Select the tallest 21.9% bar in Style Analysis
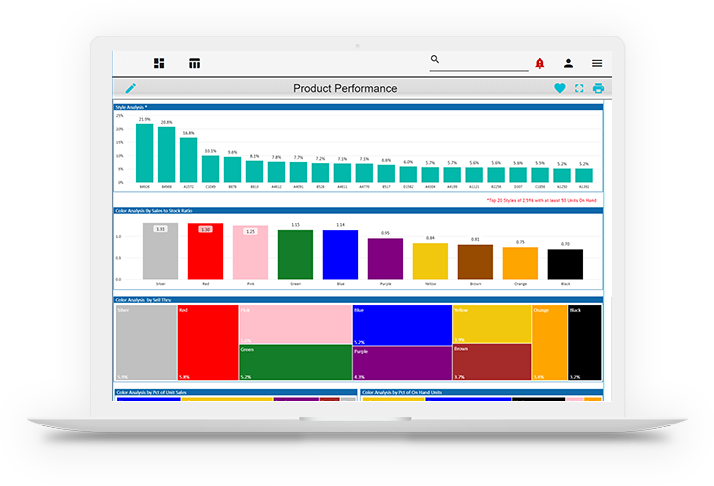Screen dimensions: 714x486 pyautogui.click(x=145, y=153)
